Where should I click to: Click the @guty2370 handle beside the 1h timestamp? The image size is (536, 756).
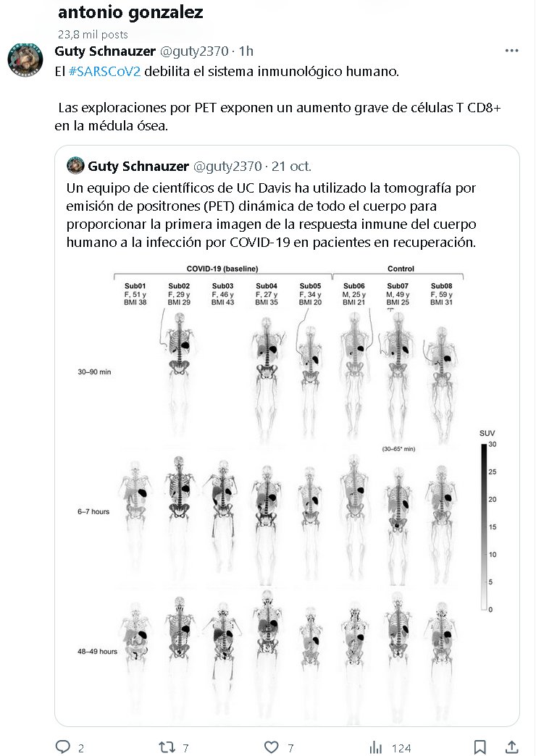click(x=195, y=51)
